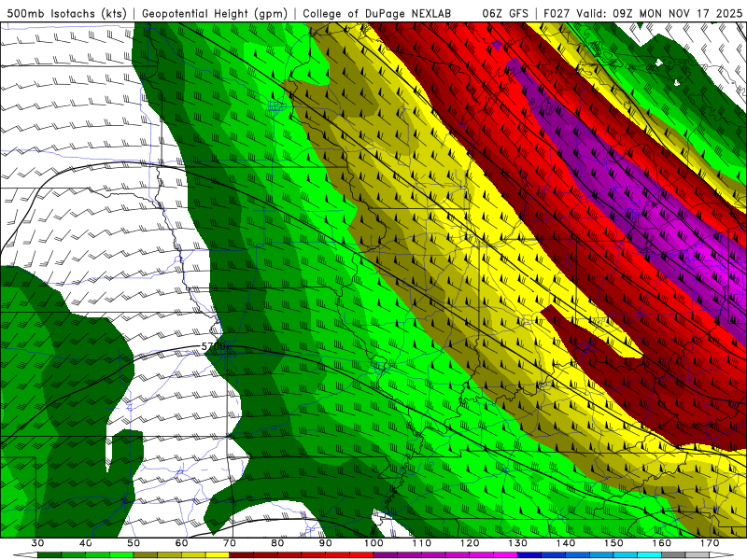Click the 60 value on the color scale
The height and width of the screenshot is (560, 747).
(181, 543)
